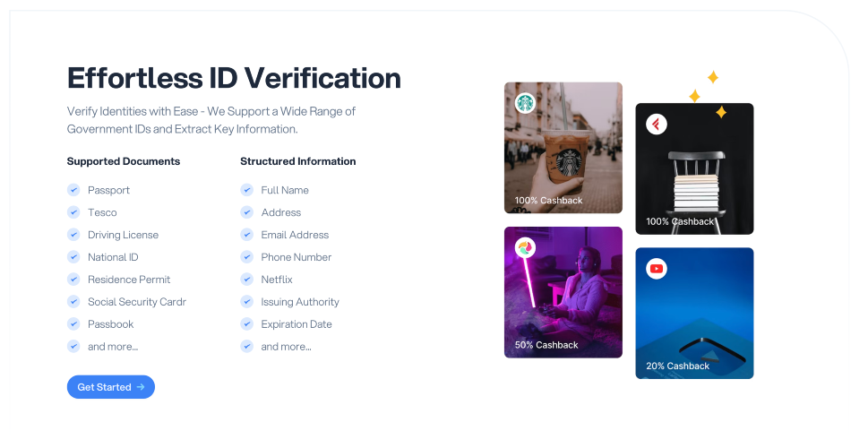
Task: Click the checkmark icon beside Expiration Date
Action: click(x=247, y=324)
